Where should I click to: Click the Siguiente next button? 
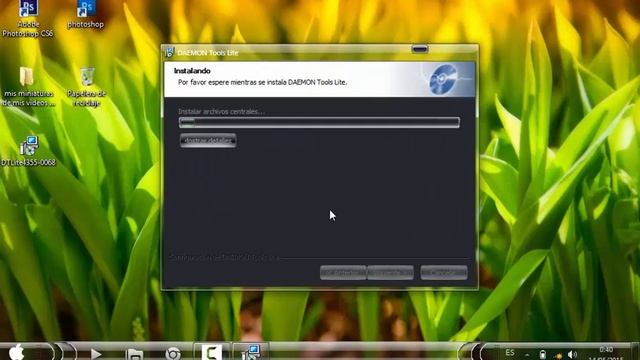click(x=390, y=273)
